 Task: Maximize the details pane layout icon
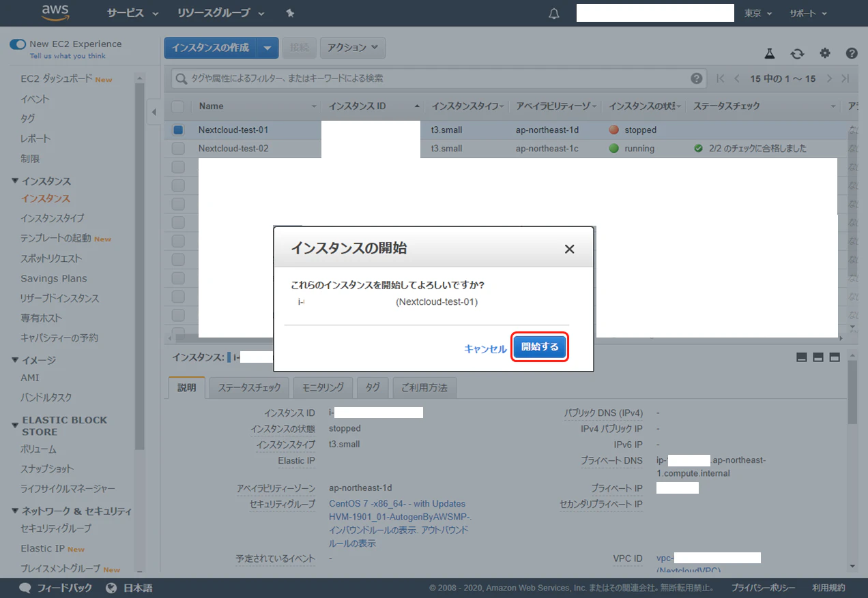pos(835,357)
